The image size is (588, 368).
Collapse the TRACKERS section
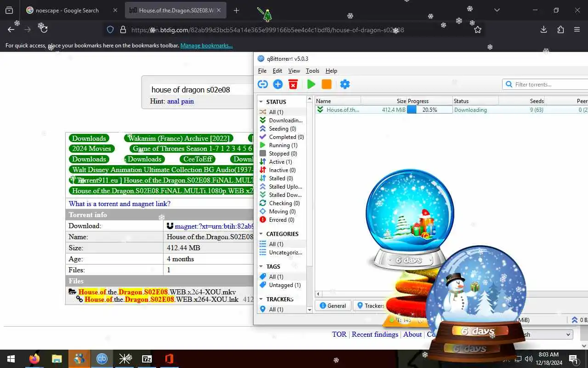coord(261,299)
